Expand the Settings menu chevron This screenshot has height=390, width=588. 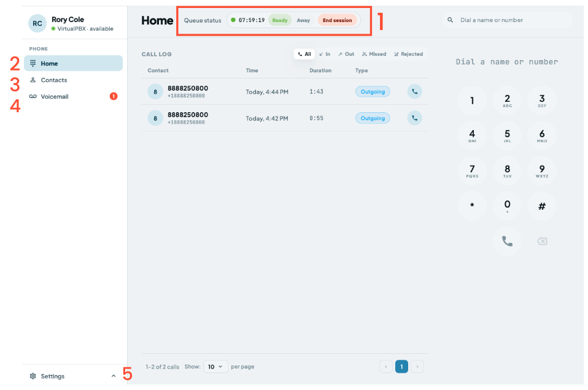click(x=114, y=376)
